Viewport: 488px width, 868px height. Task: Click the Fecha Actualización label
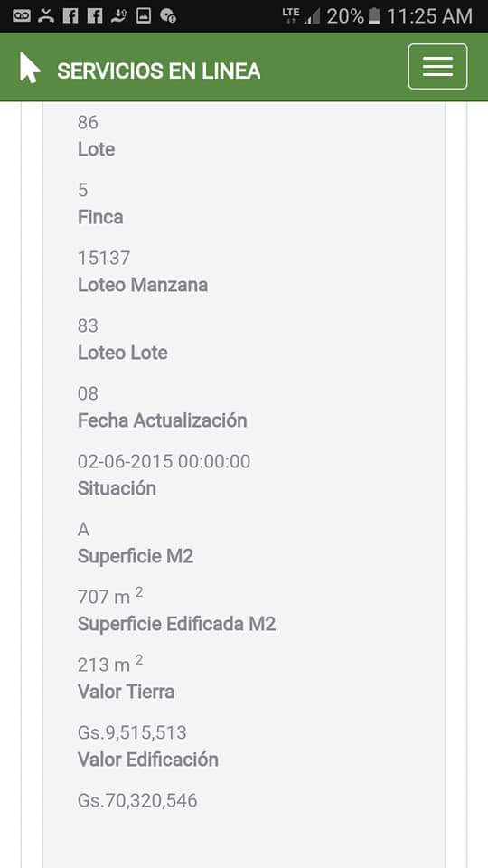pyautogui.click(x=162, y=420)
